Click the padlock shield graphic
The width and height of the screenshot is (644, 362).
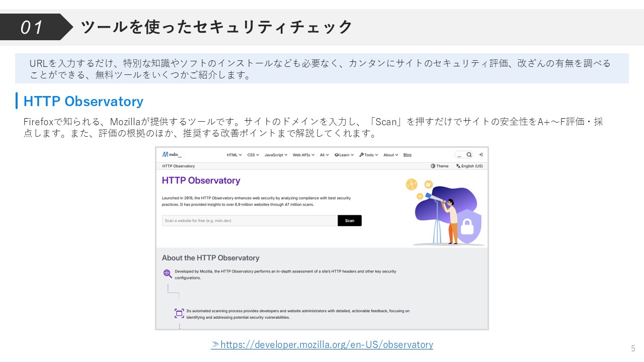[x=467, y=227]
